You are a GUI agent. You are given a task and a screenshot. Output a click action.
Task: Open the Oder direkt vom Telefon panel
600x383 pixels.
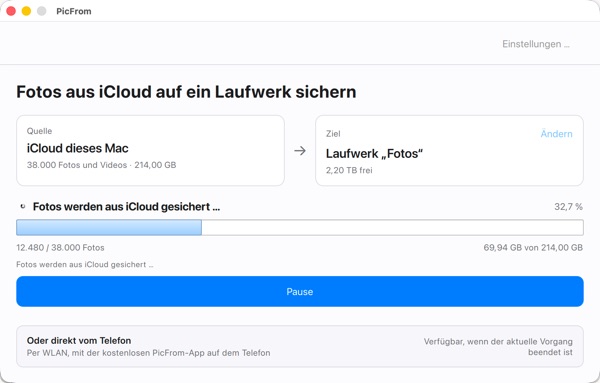[300, 346]
